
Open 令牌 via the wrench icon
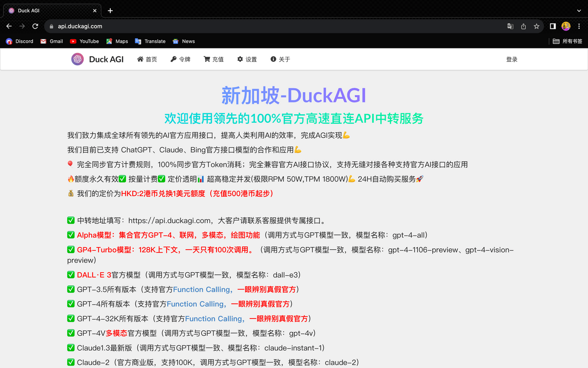point(172,59)
